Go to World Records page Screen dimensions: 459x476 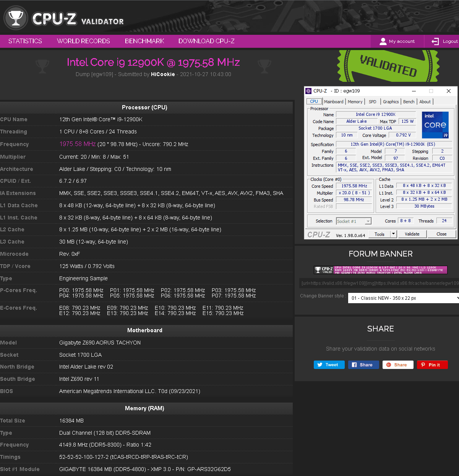click(x=83, y=41)
